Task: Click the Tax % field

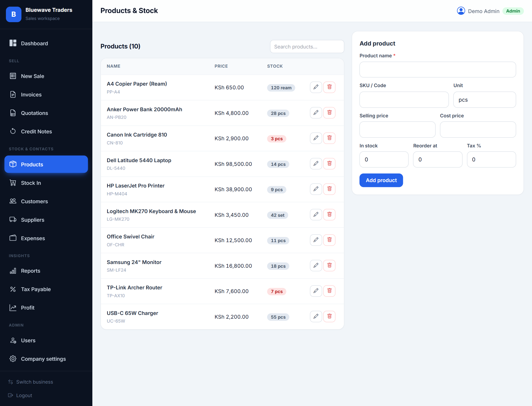Action: pos(491,159)
